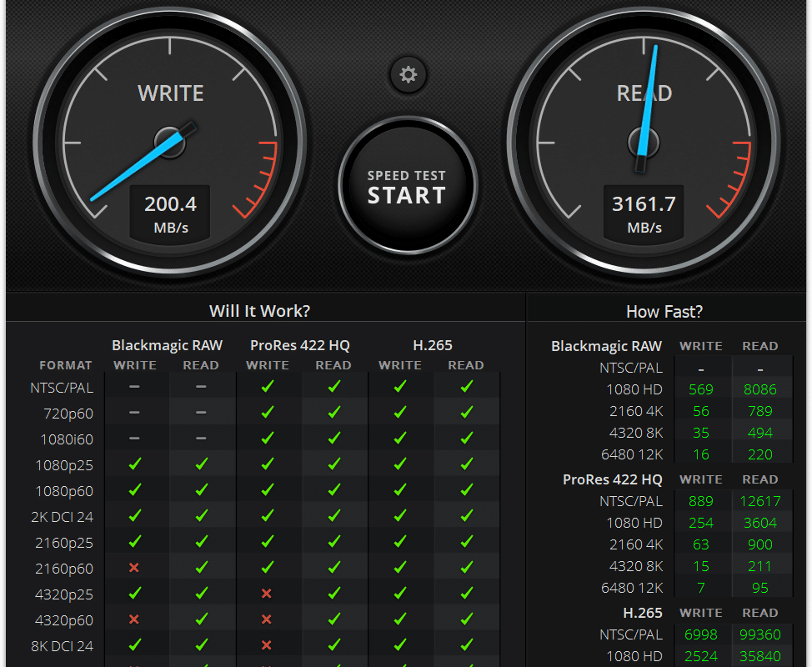Click H.265 NTSC/PAL write value 6998

(x=701, y=634)
